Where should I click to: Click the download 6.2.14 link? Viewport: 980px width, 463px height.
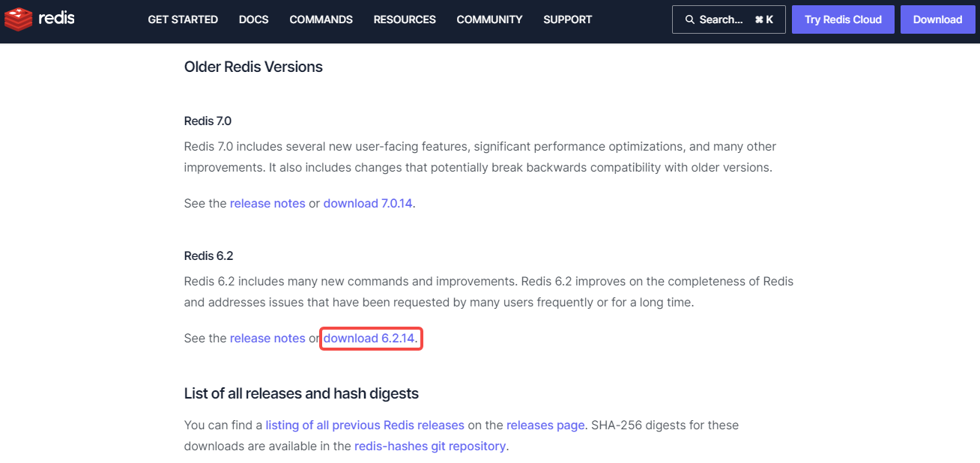click(x=369, y=338)
